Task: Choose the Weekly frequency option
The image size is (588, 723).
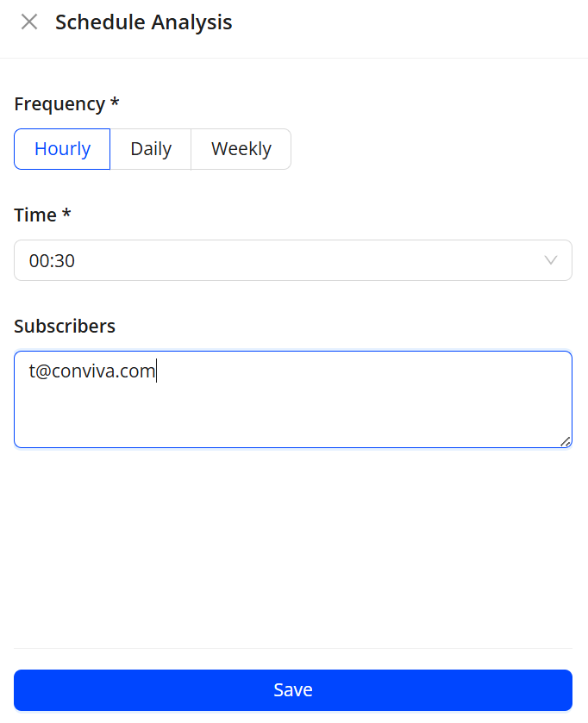Action: pyautogui.click(x=241, y=149)
